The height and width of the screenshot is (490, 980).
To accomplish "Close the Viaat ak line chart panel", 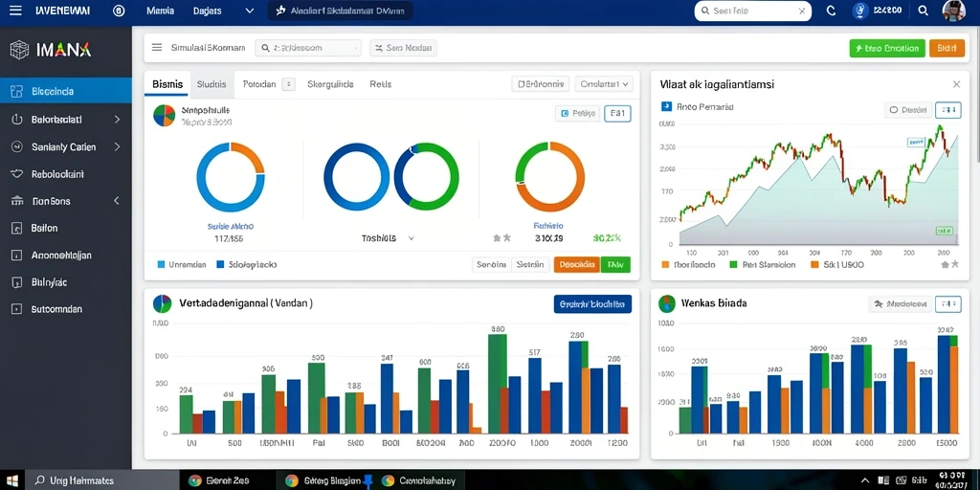I will pyautogui.click(x=956, y=84).
